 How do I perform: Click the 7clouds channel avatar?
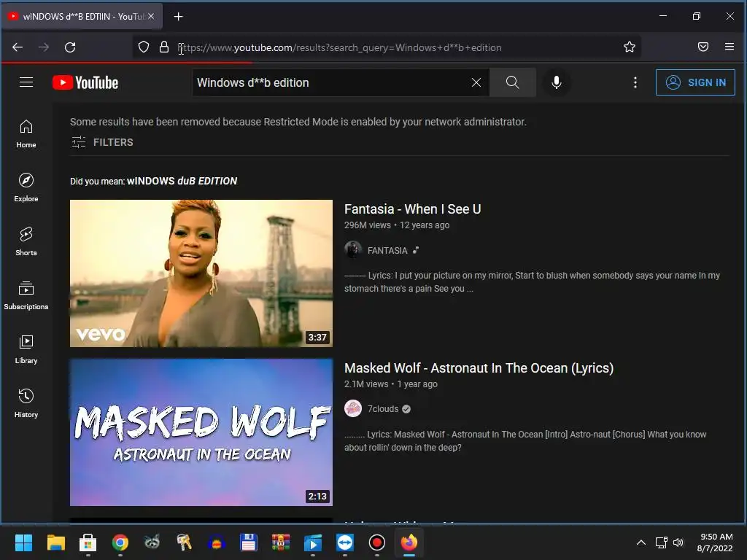pyautogui.click(x=353, y=408)
